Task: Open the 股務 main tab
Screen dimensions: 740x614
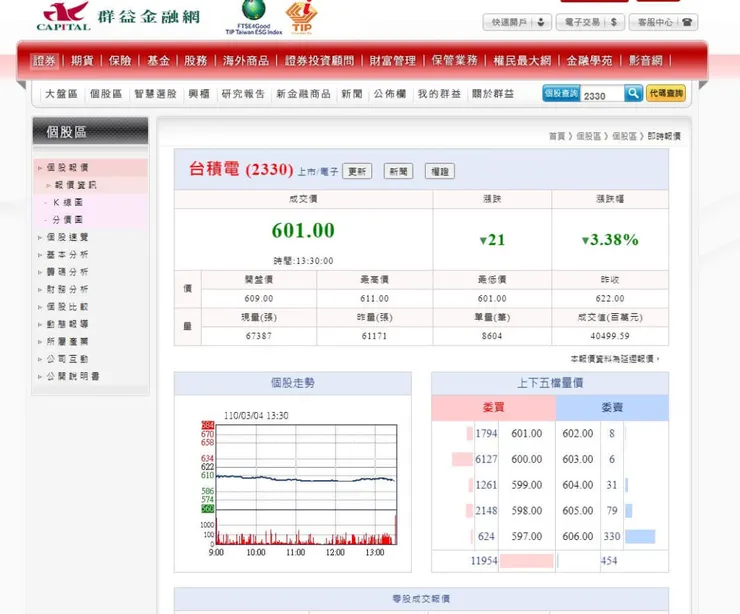Action: coord(195,61)
